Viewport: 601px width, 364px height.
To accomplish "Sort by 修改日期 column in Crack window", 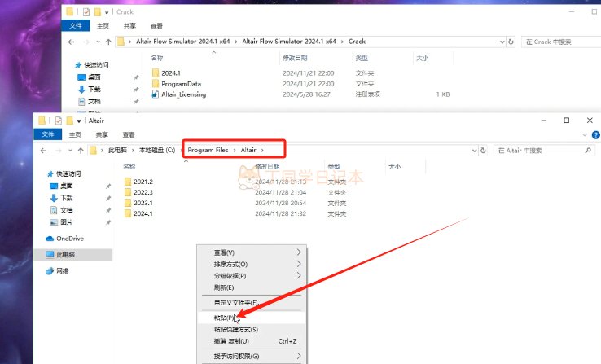I will (x=295, y=59).
